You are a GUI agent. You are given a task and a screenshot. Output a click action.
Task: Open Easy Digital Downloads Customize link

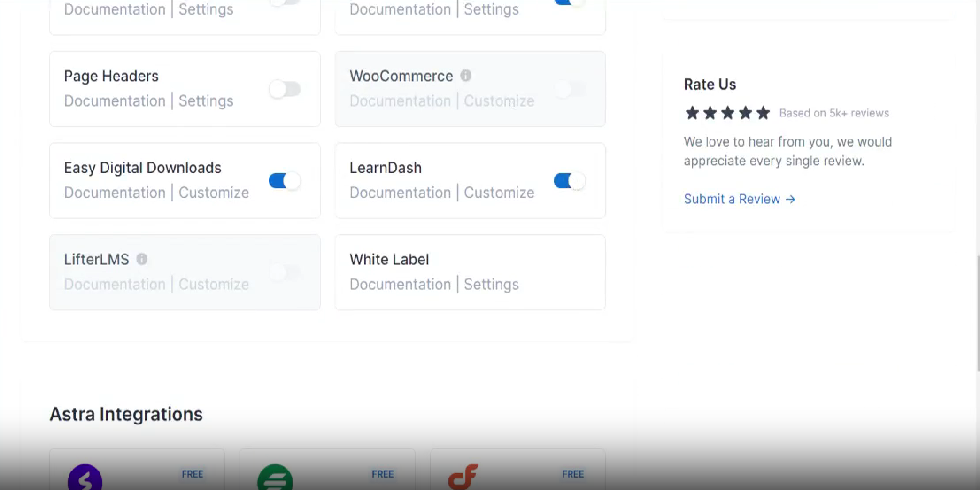(214, 193)
